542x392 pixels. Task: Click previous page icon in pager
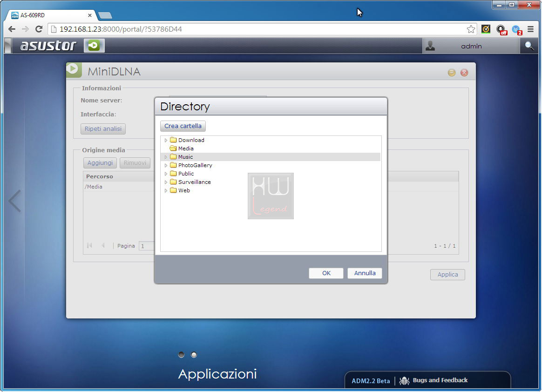click(103, 245)
